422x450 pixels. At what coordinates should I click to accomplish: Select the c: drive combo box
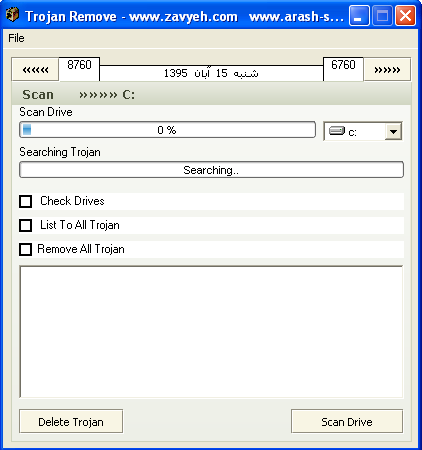(363, 131)
